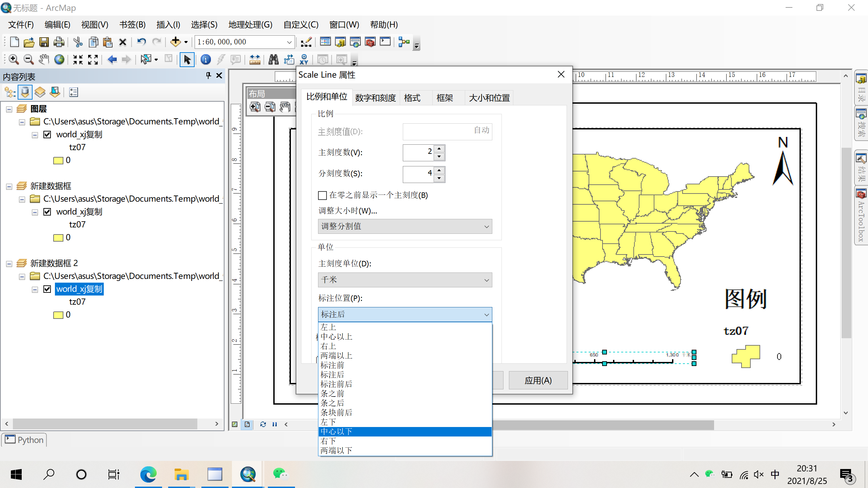
Task: Switch to 大小和位置 tab
Action: tap(489, 98)
